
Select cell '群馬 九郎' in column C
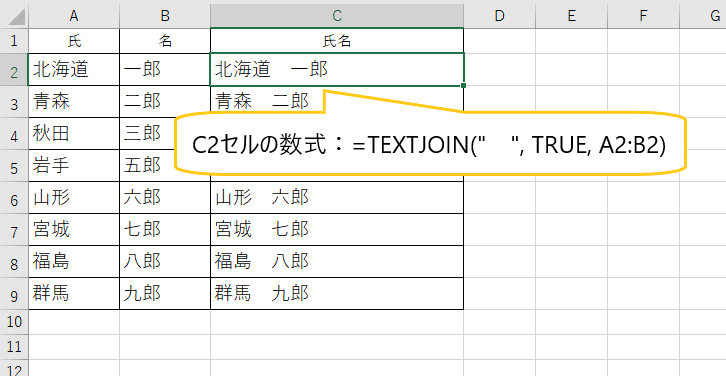tap(337, 294)
